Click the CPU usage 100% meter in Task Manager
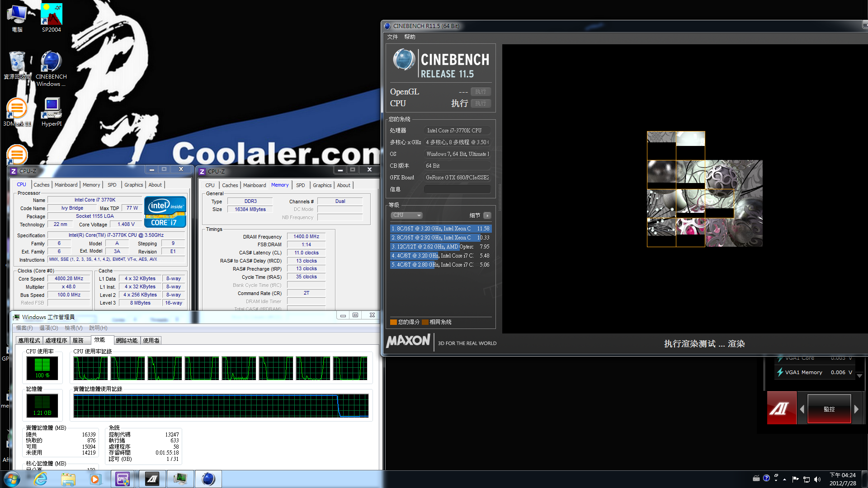 tap(42, 368)
